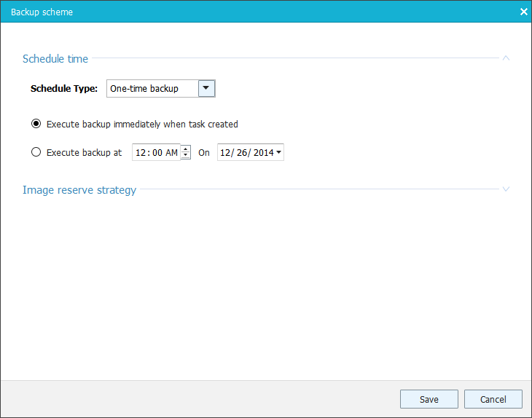Viewport: 532px width, 418px height.
Task: Decrease backup time with down spinner
Action: 186,156
